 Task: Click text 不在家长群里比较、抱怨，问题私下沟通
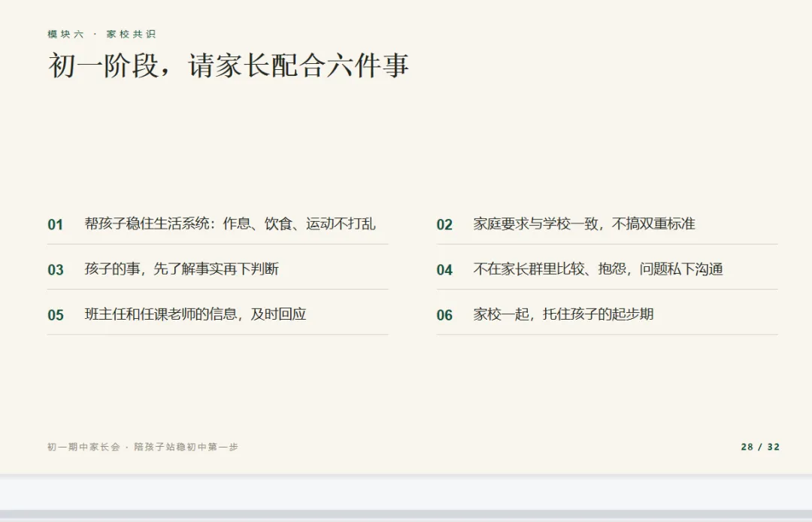598,269
